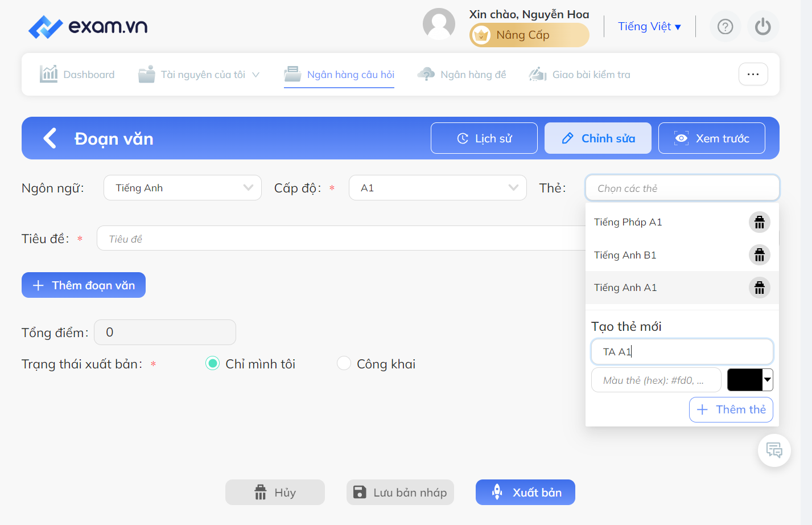Click the Xem trước preview button
The height and width of the screenshot is (525, 812).
tap(711, 138)
